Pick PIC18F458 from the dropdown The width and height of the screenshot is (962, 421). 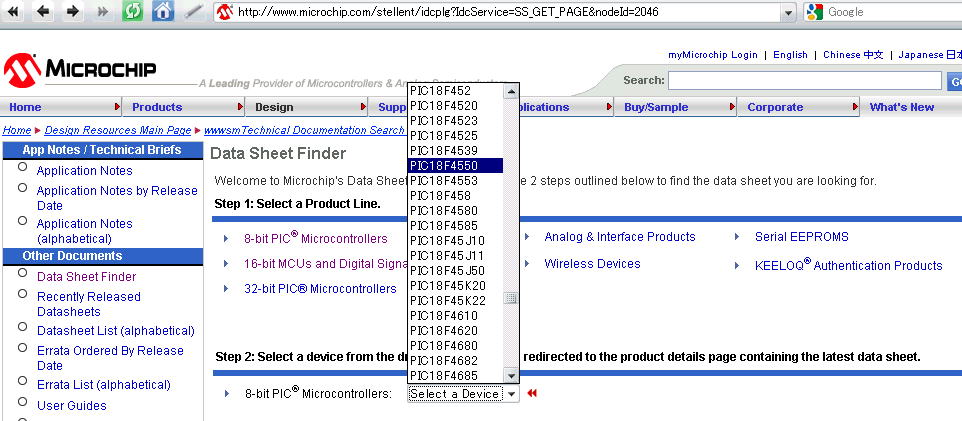[x=455, y=196]
